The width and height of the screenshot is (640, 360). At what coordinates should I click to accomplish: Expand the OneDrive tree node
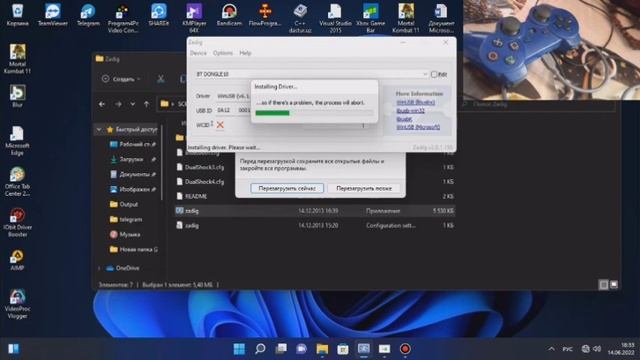click(99, 268)
